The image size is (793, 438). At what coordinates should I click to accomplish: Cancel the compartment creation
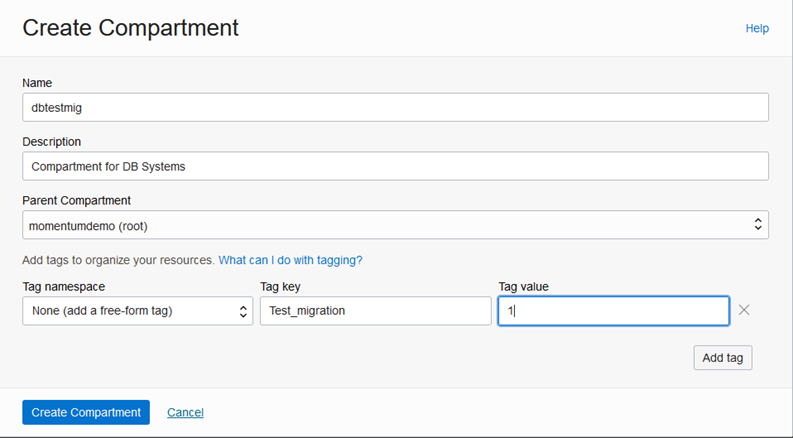click(x=185, y=412)
